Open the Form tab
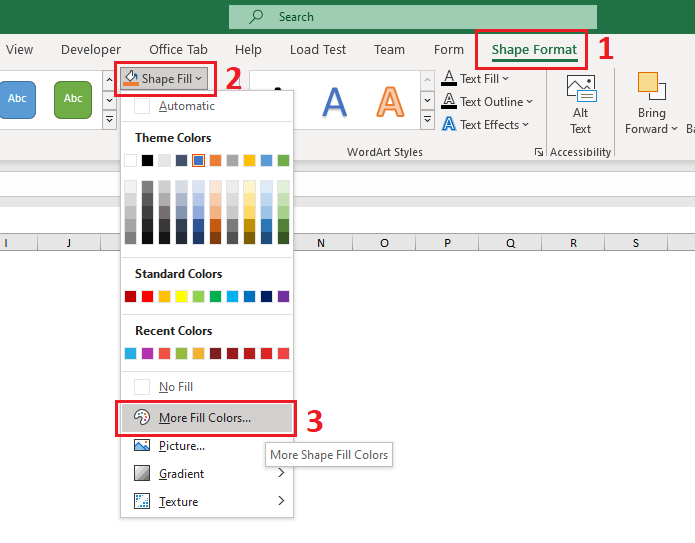The width and height of the screenshot is (695, 543). 449,49
